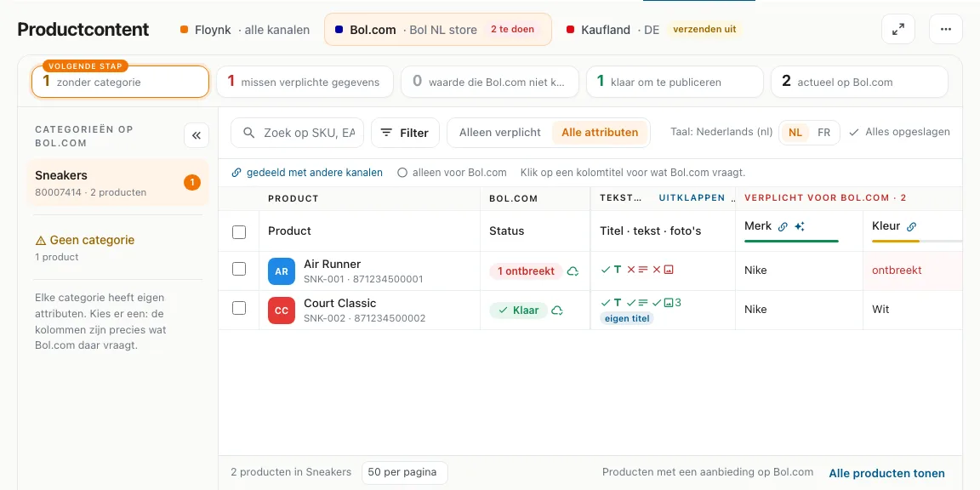Select the missen verplichte gegevens card
Viewport: 980px width, 490px height.
305,82
